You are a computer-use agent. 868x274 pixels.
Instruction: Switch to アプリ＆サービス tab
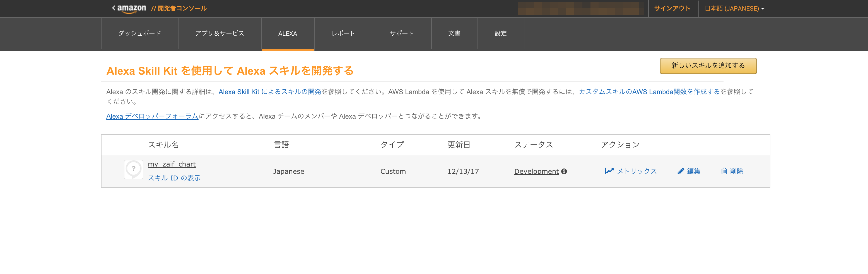[x=220, y=33]
